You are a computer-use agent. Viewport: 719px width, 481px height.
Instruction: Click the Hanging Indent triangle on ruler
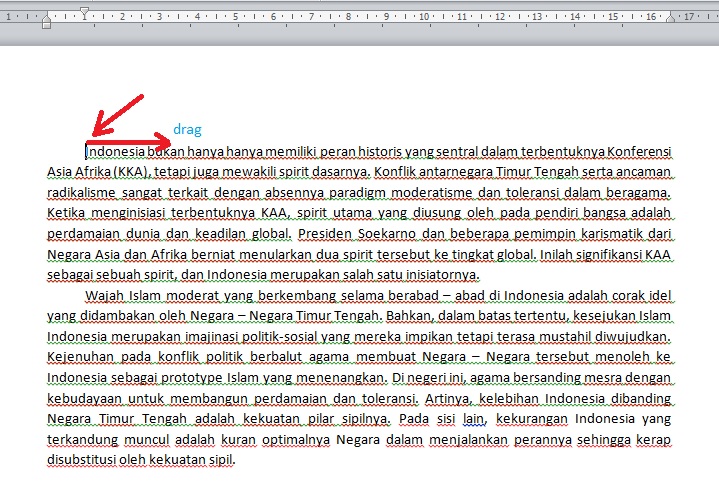(x=46, y=18)
